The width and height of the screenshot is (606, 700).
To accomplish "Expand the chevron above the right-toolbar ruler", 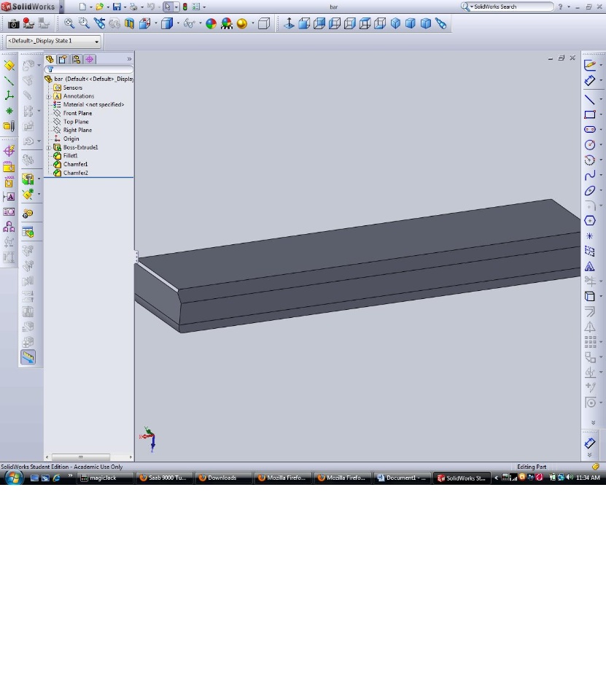I will pos(593,422).
